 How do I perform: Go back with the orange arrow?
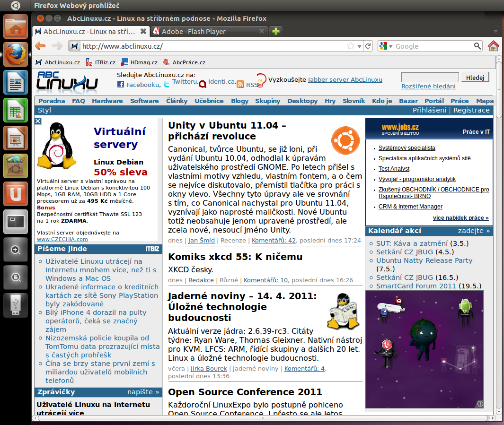point(40,46)
